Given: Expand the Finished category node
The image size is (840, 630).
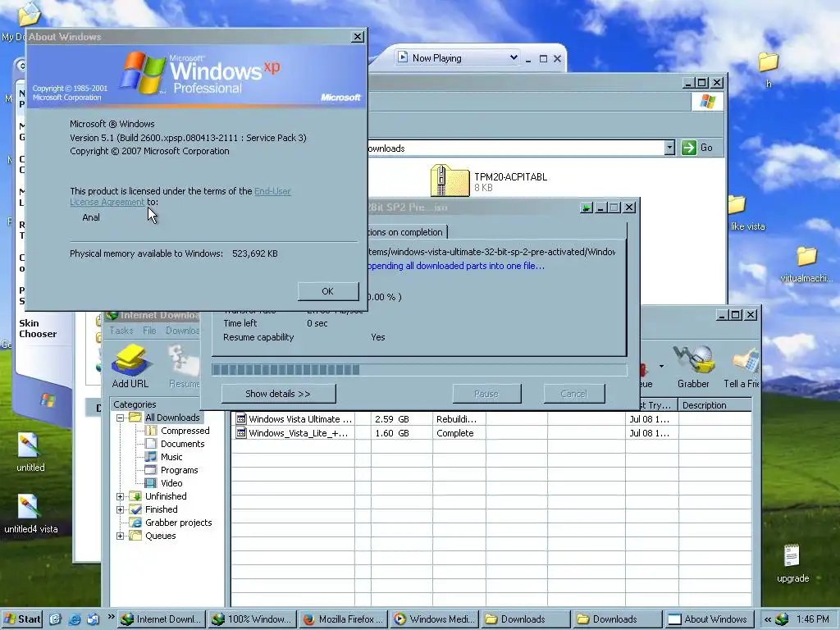Looking at the screenshot, I should pos(120,509).
